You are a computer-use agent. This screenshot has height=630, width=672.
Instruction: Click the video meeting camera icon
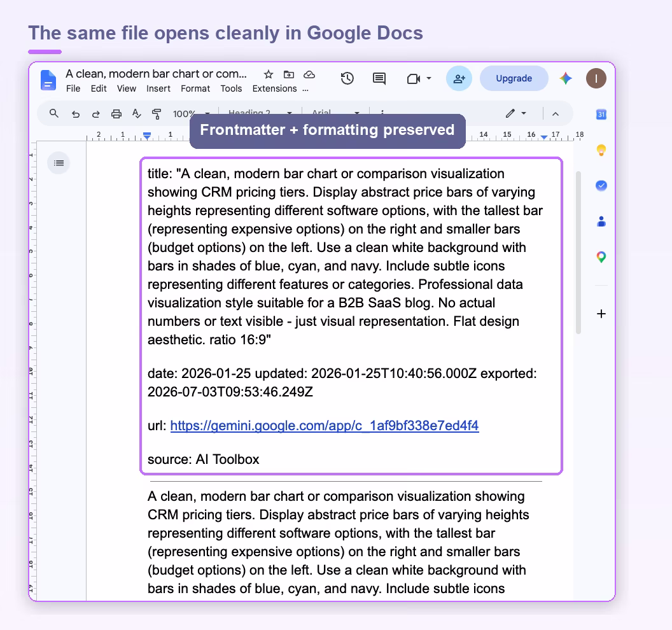[x=413, y=79]
